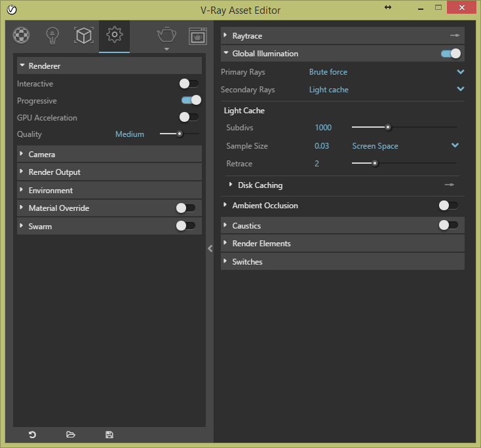Open the Lights tab bulb icon
The image size is (481, 448).
click(52, 36)
